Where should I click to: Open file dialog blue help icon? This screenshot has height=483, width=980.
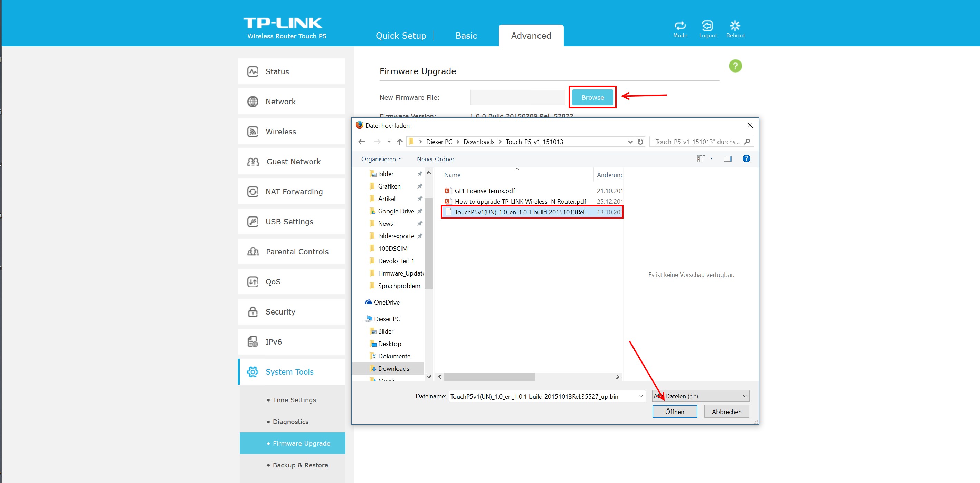coord(746,158)
